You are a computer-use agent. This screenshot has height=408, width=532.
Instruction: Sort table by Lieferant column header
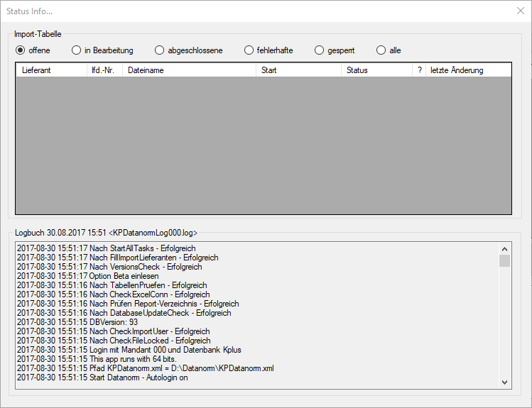pos(52,70)
